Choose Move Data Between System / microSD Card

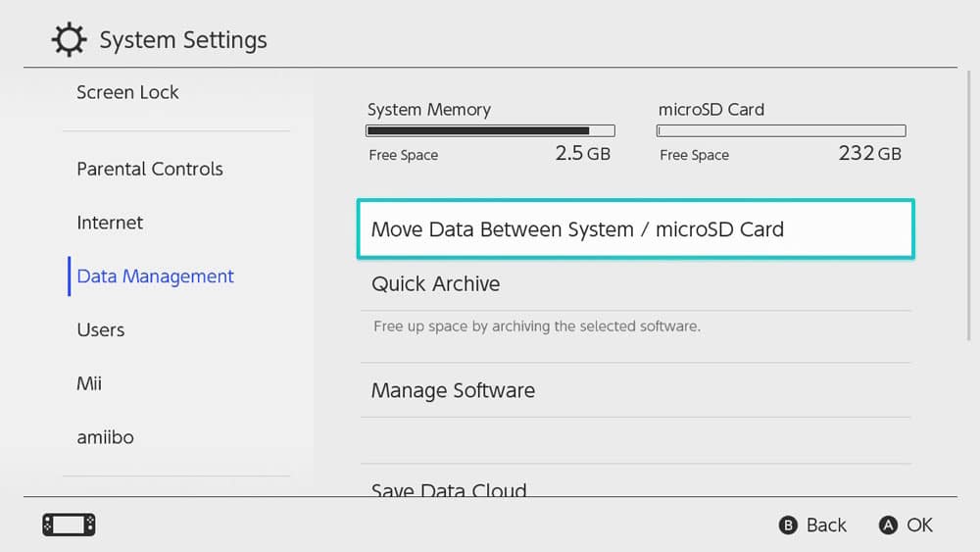(x=636, y=228)
